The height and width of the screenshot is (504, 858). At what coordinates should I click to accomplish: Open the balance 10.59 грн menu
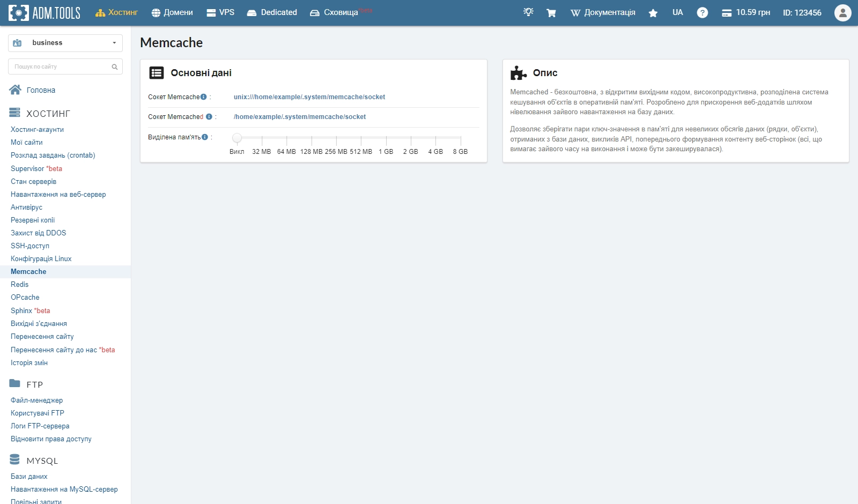[746, 13]
